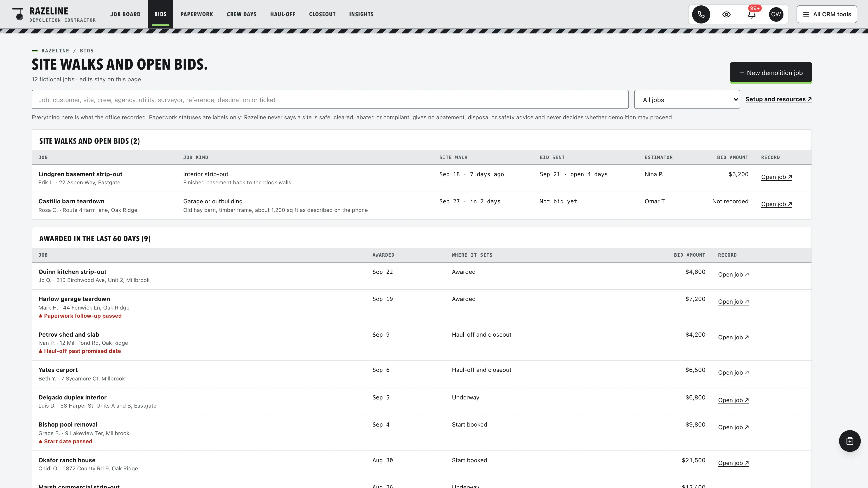Image resolution: width=868 pixels, height=488 pixels.
Task: Click estimator Nina P.
Action: pyautogui.click(x=654, y=174)
